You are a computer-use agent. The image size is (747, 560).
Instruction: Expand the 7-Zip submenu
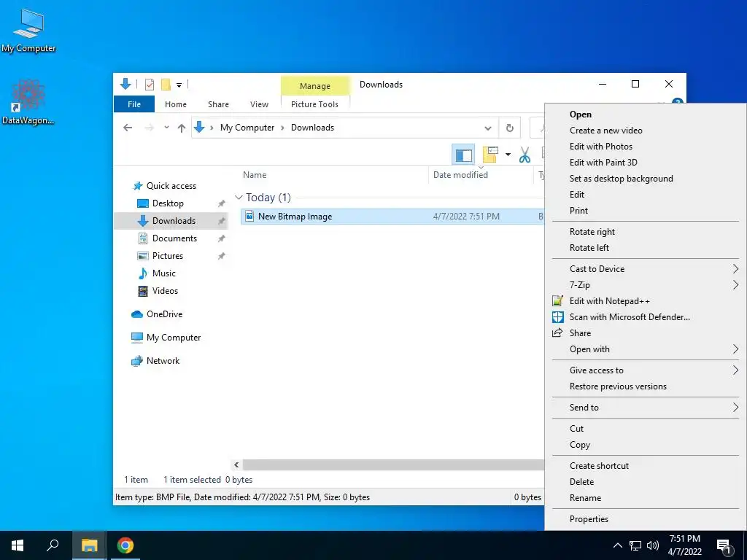(x=646, y=285)
